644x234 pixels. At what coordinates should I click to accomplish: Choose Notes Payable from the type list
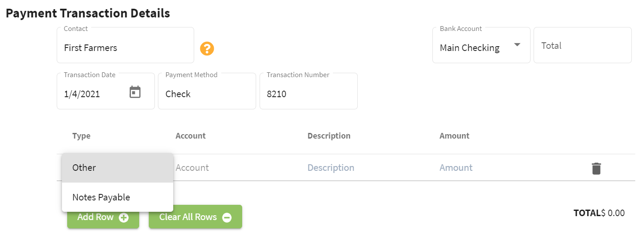pos(118,197)
